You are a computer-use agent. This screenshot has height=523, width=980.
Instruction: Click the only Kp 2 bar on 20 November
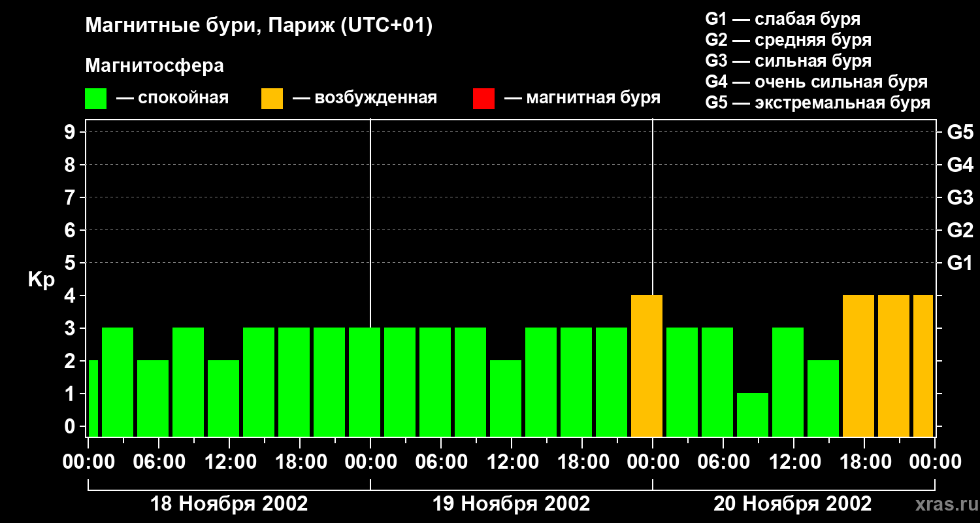[823, 398]
